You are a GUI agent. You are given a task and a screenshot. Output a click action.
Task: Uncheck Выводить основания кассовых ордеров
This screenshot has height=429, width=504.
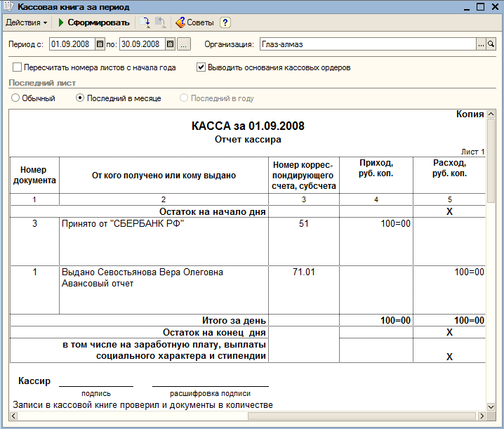click(x=201, y=67)
